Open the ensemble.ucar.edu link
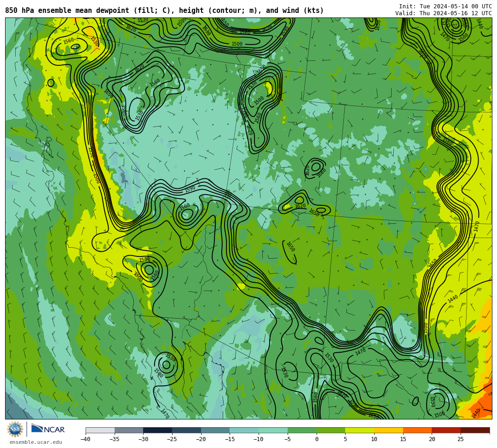The height and width of the screenshot is (448, 497). coord(35,442)
